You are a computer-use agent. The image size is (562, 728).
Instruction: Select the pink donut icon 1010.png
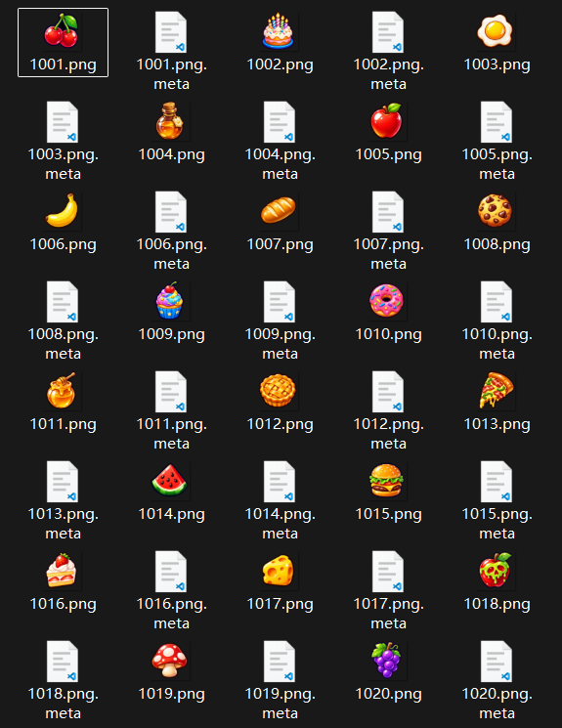[x=387, y=301]
